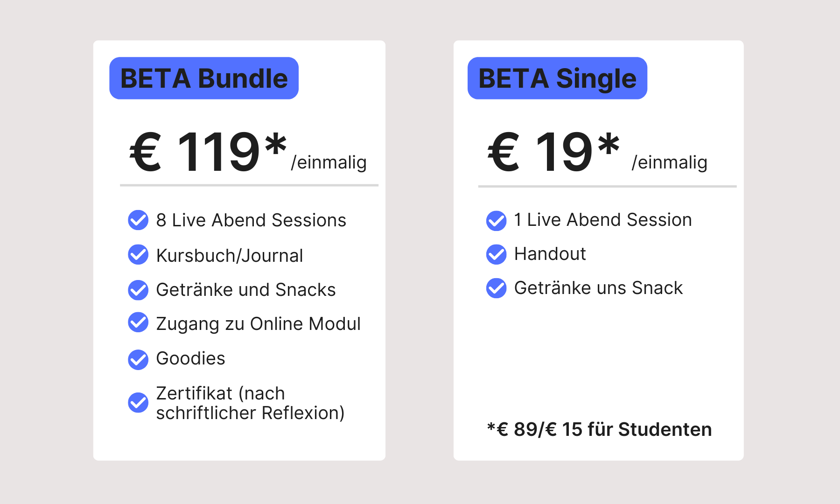Screen dimensions: 840x504
Task: Select the BETA Bundle badge
Action: click(x=204, y=78)
